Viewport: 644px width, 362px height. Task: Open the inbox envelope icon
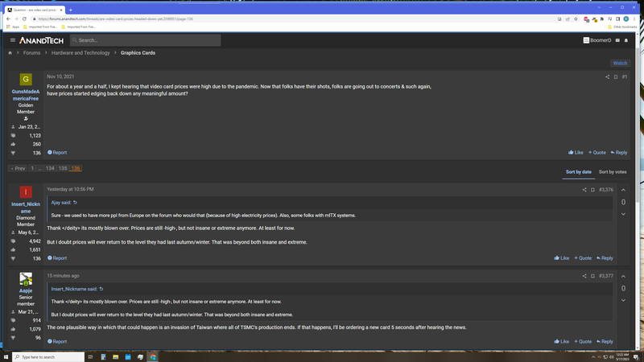(617, 40)
